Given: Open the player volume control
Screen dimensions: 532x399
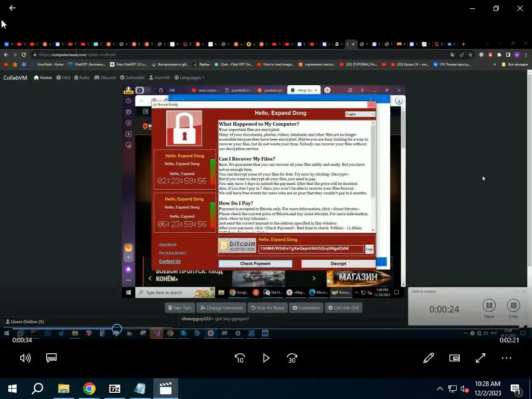Looking at the screenshot, I should pyautogui.click(x=25, y=358).
